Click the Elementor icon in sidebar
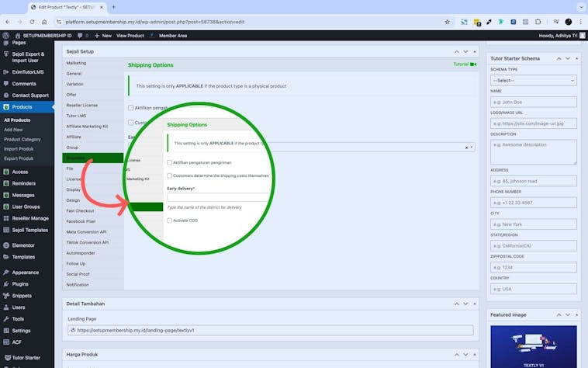Image resolution: width=588 pixels, height=368 pixels. (7, 245)
